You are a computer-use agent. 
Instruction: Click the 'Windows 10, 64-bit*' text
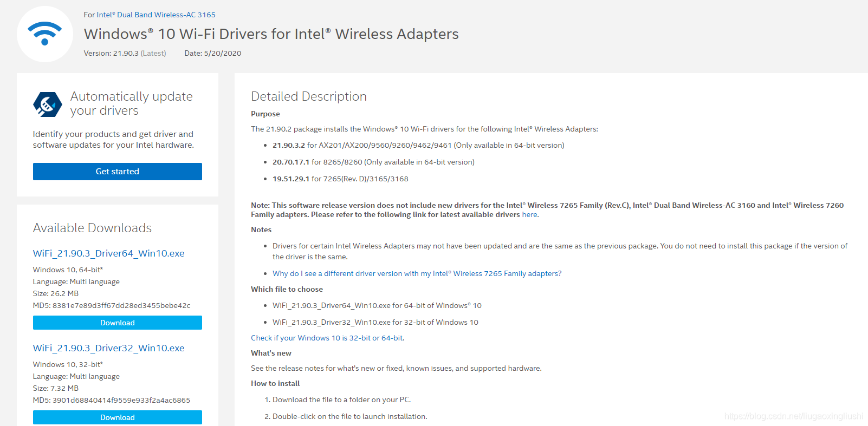(x=68, y=270)
